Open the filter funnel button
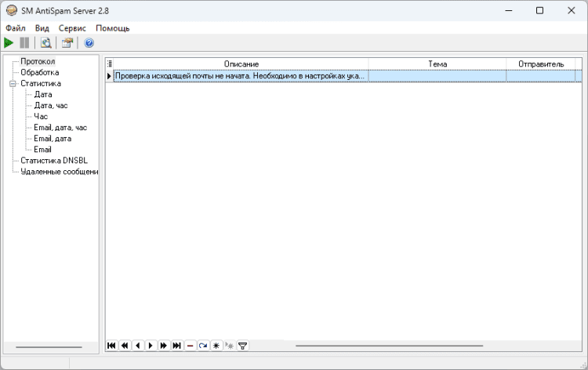 242,345
